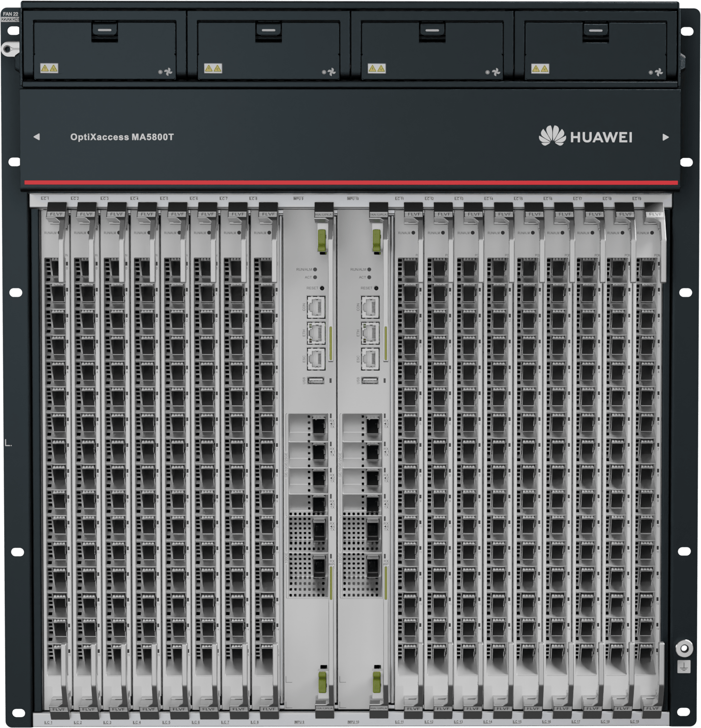This screenshot has height=728, width=701.
Task: Click the top green ejector lever on IMPU 9
Action: coord(322,239)
